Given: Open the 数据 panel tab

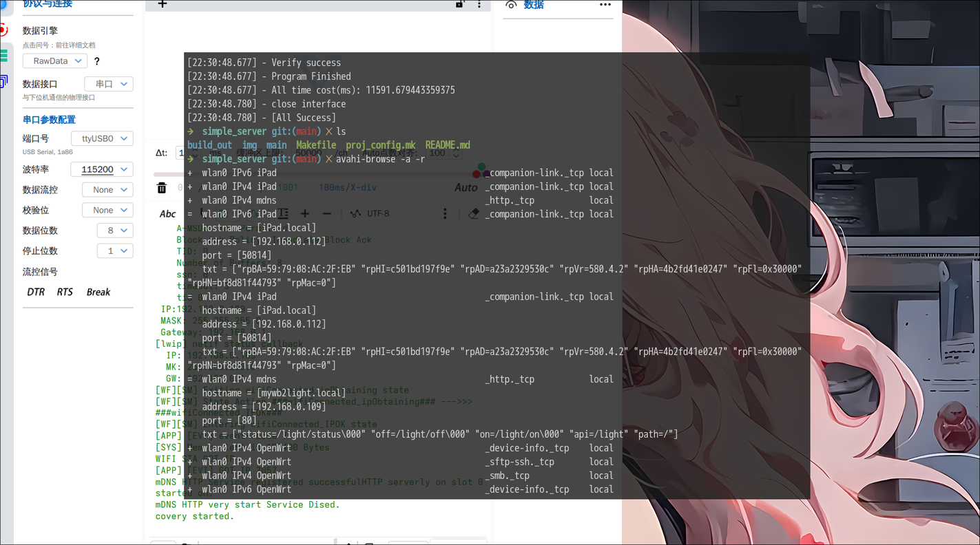Looking at the screenshot, I should pyautogui.click(x=533, y=5).
